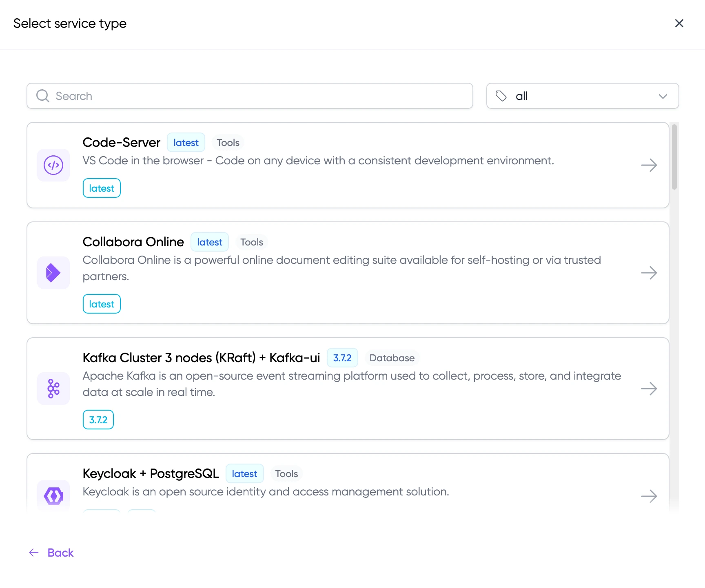This screenshot has height=588, width=705.
Task: Close the Select service type dialog
Action: (x=679, y=23)
